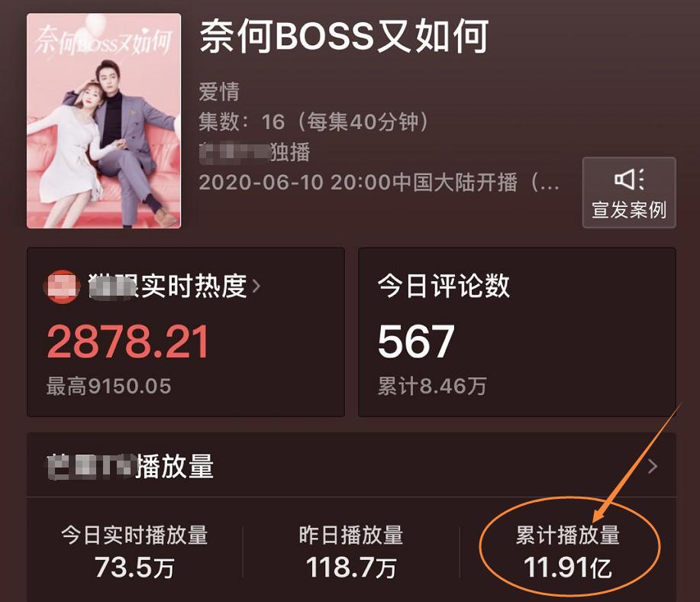Image resolution: width=700 pixels, height=602 pixels.
Task: Expand the 播放量 section right chevron
Action: [x=653, y=466]
